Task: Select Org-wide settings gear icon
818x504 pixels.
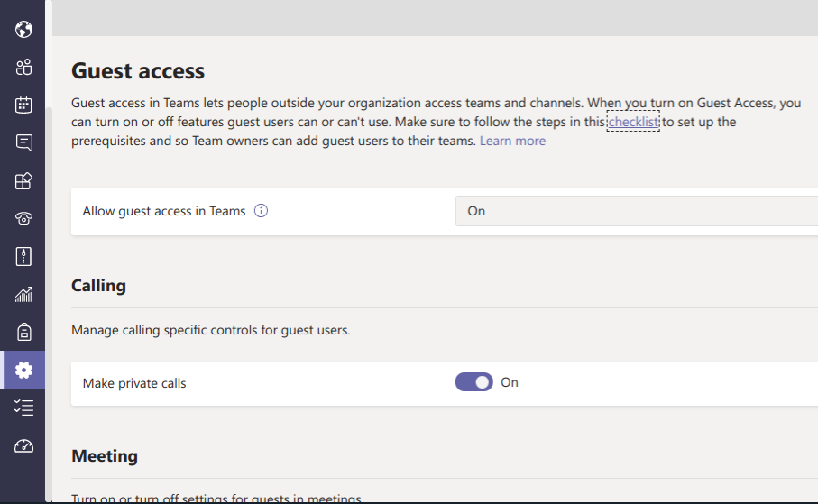Action: pyautogui.click(x=24, y=370)
